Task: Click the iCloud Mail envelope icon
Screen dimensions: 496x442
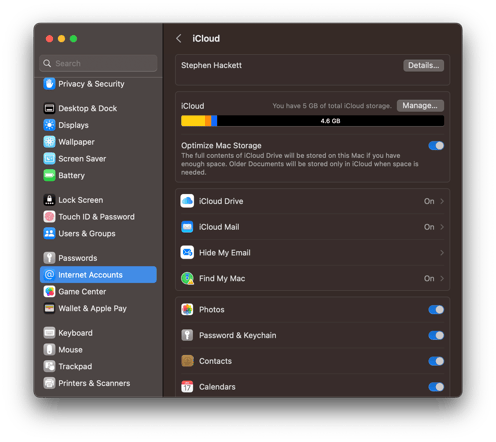Action: tap(187, 227)
